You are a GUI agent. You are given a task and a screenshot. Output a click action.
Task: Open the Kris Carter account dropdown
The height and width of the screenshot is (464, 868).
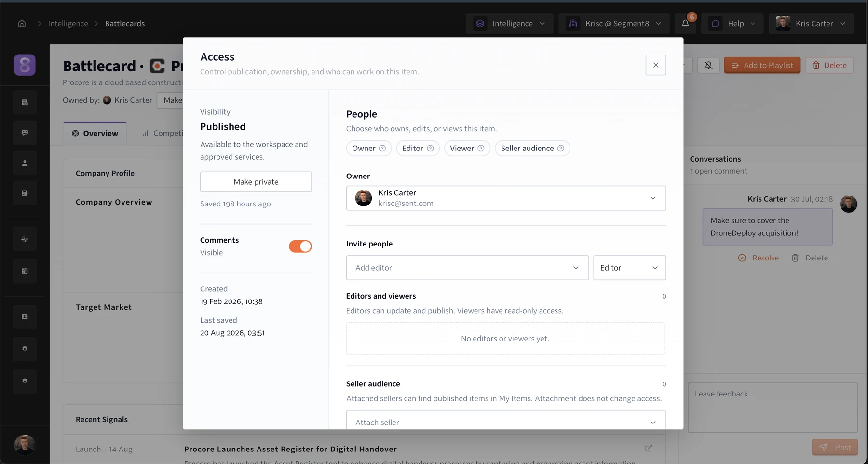point(812,23)
